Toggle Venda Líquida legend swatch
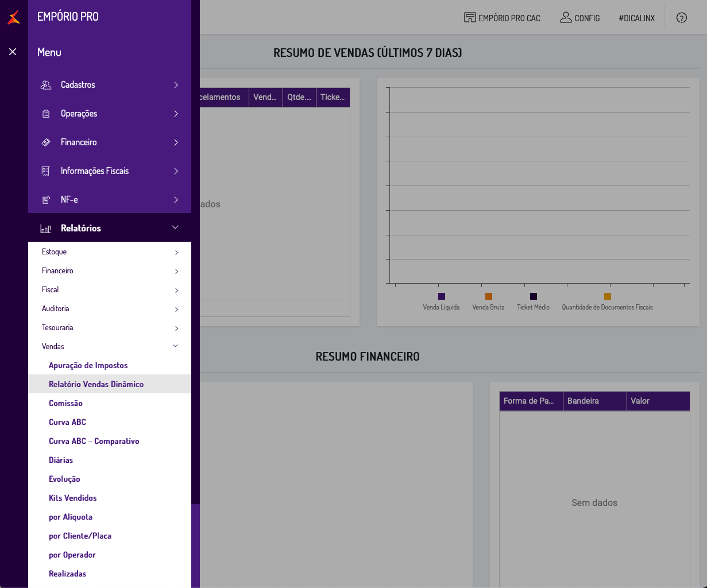This screenshot has width=707, height=588. (442, 296)
